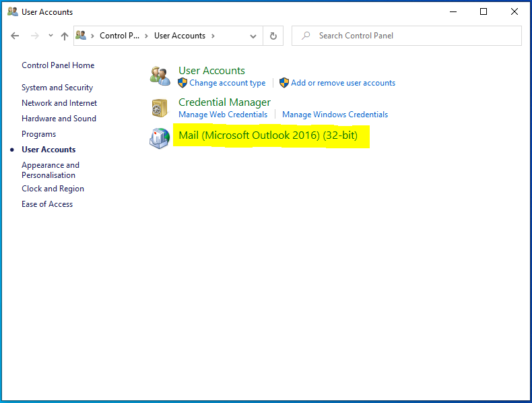The width and height of the screenshot is (532, 403).
Task: Open Hardware and Sound category
Action: coord(59,119)
